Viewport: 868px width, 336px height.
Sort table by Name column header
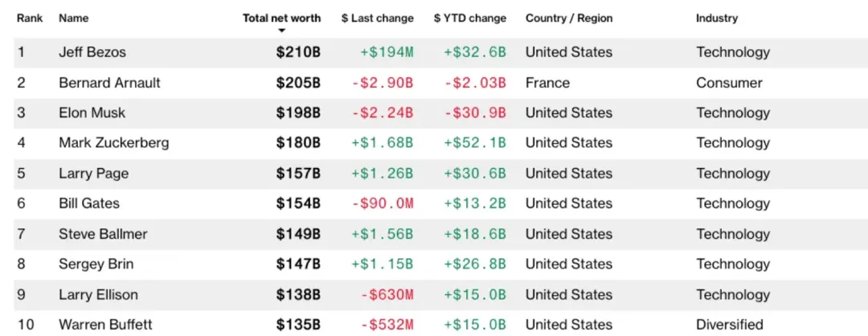pyautogui.click(x=74, y=18)
